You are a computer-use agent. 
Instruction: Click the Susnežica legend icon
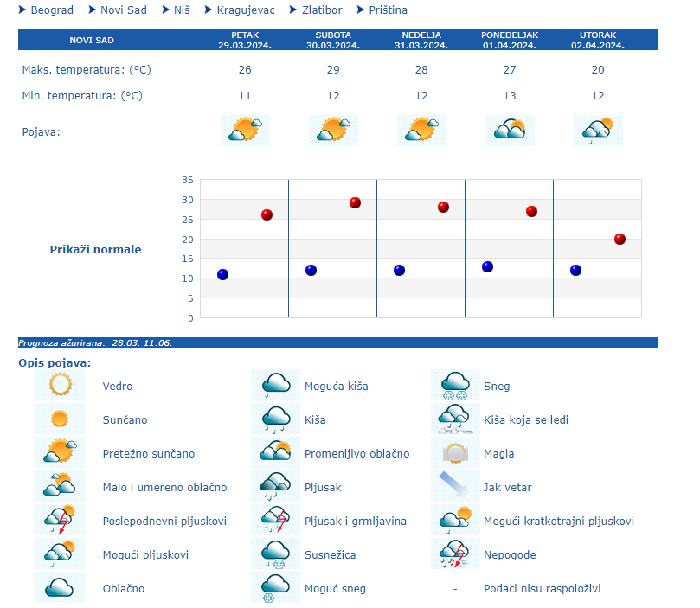pyautogui.click(x=275, y=554)
